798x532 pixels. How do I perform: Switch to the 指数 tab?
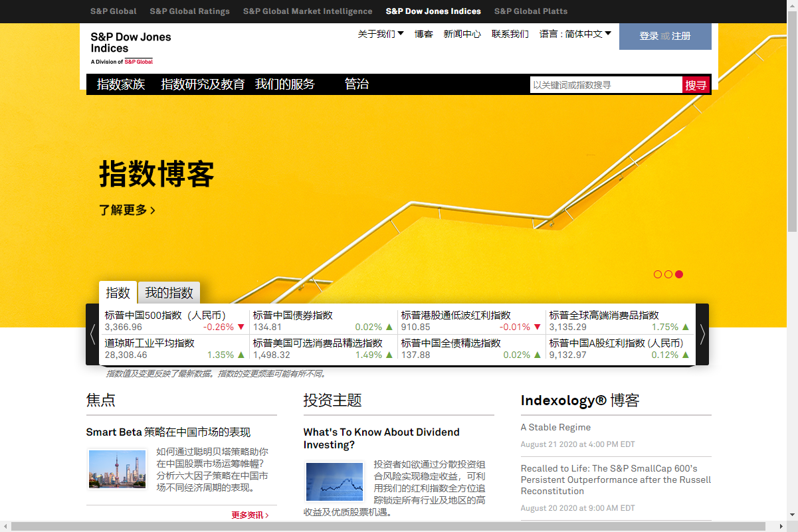point(118,293)
